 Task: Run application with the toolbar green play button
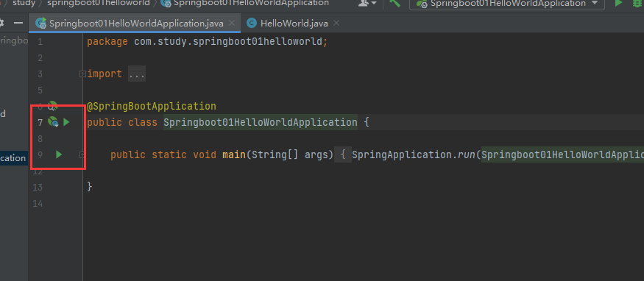tap(618, 3)
